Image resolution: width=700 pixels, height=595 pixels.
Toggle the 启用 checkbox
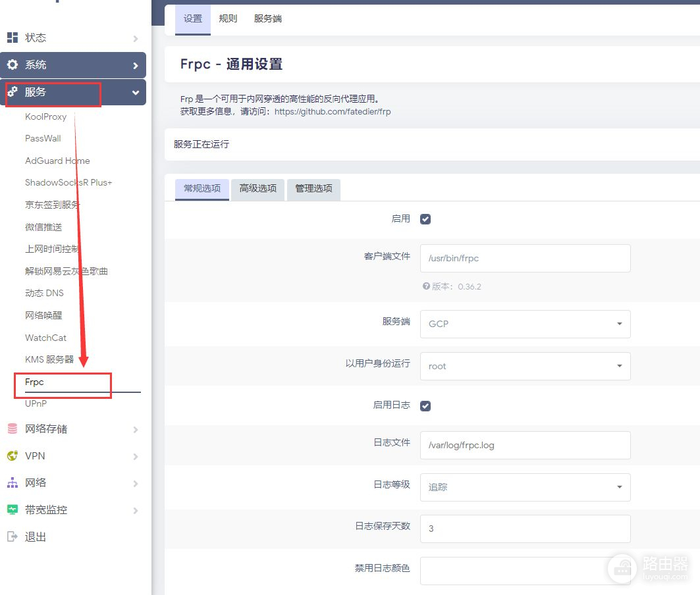click(425, 219)
